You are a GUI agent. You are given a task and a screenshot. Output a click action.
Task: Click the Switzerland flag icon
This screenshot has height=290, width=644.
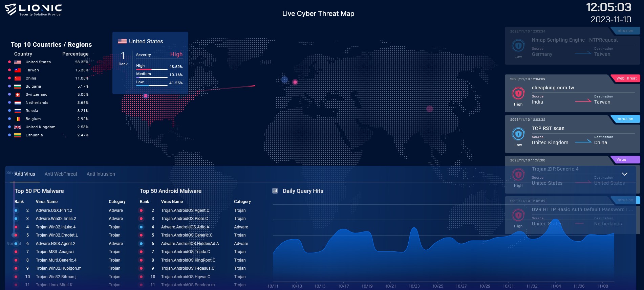click(x=18, y=95)
